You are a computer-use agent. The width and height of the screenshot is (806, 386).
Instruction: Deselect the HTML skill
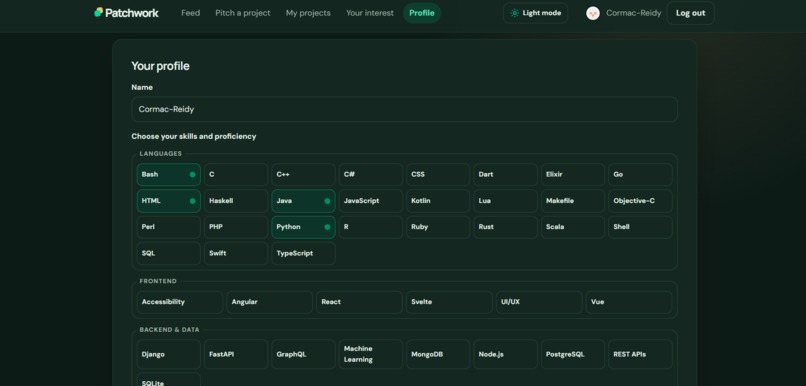tap(169, 201)
